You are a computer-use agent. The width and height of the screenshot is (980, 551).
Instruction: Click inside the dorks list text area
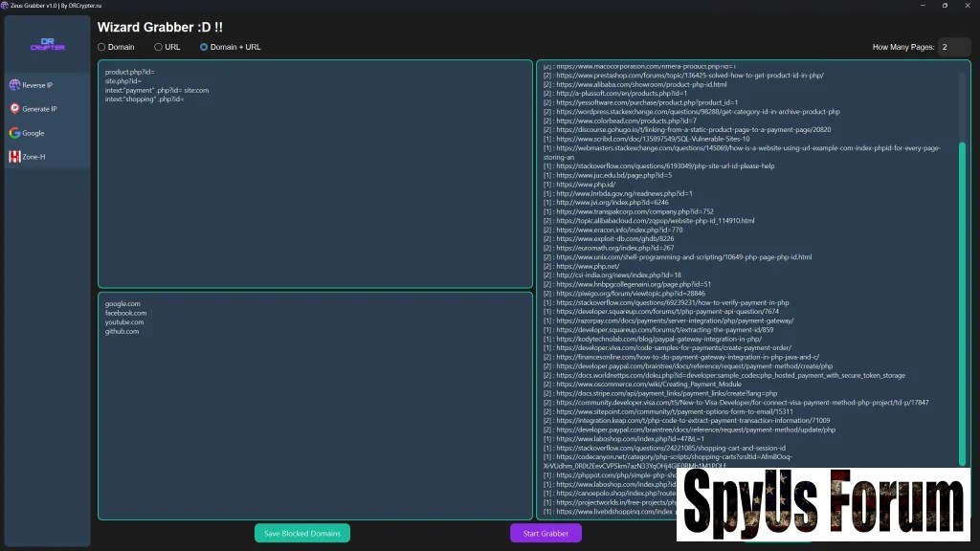(315, 191)
